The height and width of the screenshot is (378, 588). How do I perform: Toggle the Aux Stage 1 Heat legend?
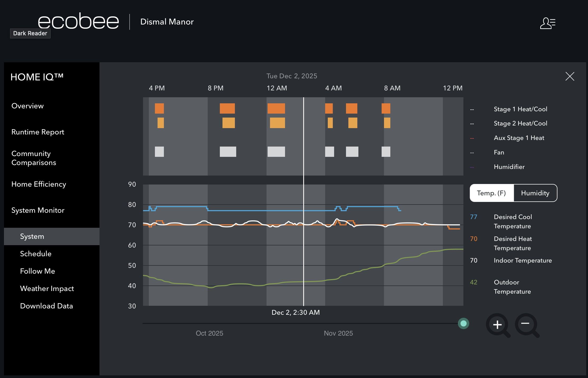pos(519,138)
